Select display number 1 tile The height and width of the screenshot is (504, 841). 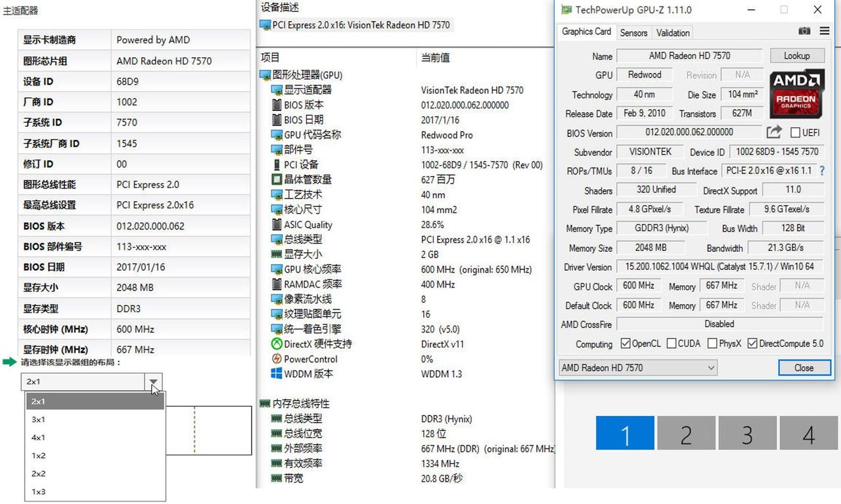click(x=625, y=434)
